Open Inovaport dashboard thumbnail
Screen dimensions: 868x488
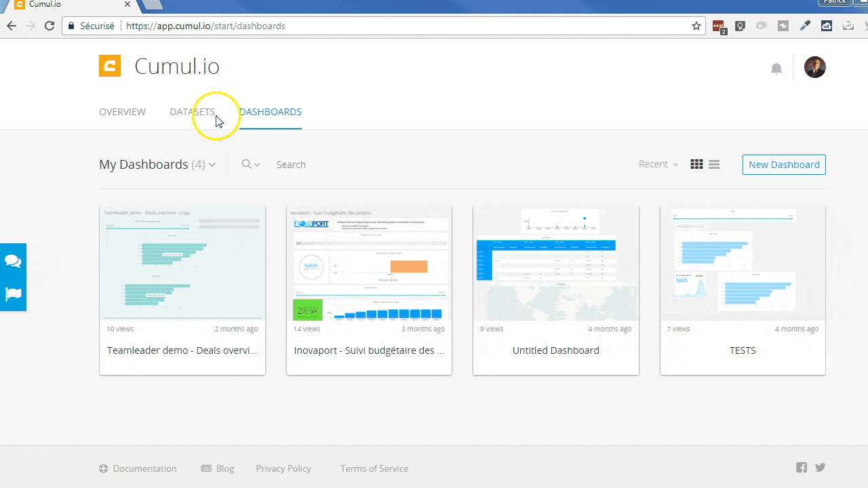369,263
